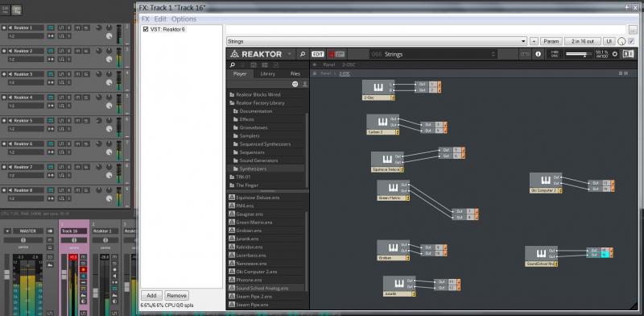Click the Add button
The width and height of the screenshot is (644, 316).
coord(151,295)
